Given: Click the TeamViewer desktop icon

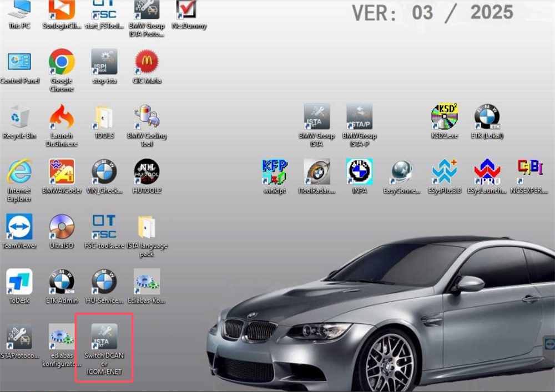Looking at the screenshot, I should (x=19, y=226).
